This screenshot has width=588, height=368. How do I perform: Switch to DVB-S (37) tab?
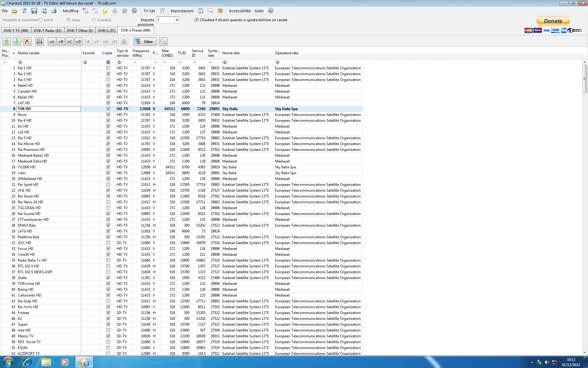pos(107,30)
